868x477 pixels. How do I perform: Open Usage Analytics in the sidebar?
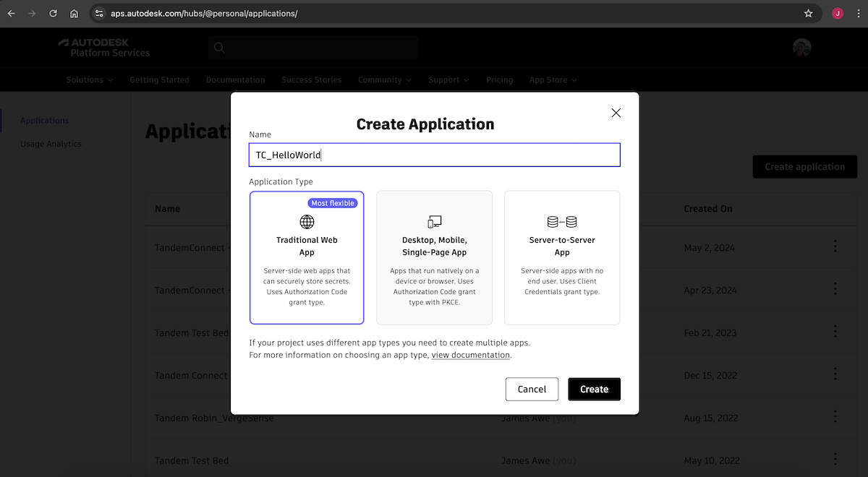[x=51, y=144]
